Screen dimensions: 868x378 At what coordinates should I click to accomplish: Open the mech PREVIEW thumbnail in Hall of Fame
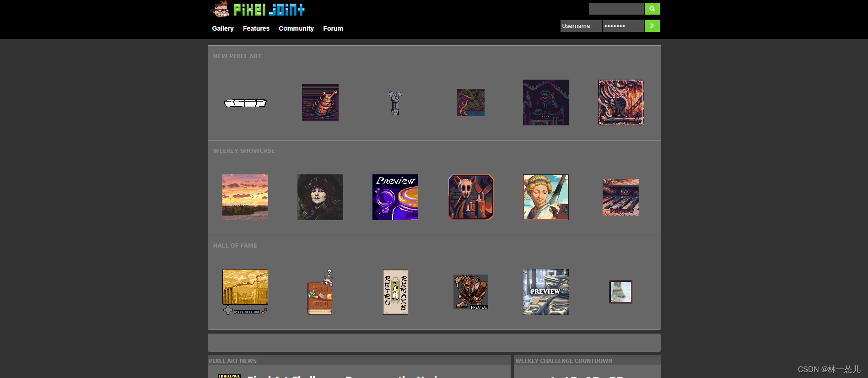click(x=546, y=292)
